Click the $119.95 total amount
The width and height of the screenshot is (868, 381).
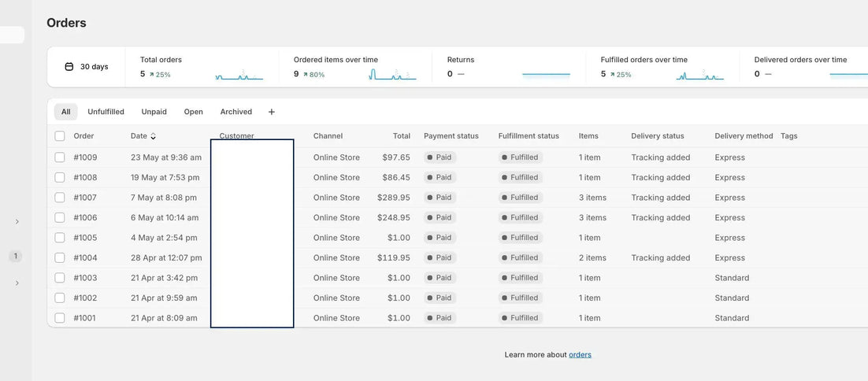394,257
